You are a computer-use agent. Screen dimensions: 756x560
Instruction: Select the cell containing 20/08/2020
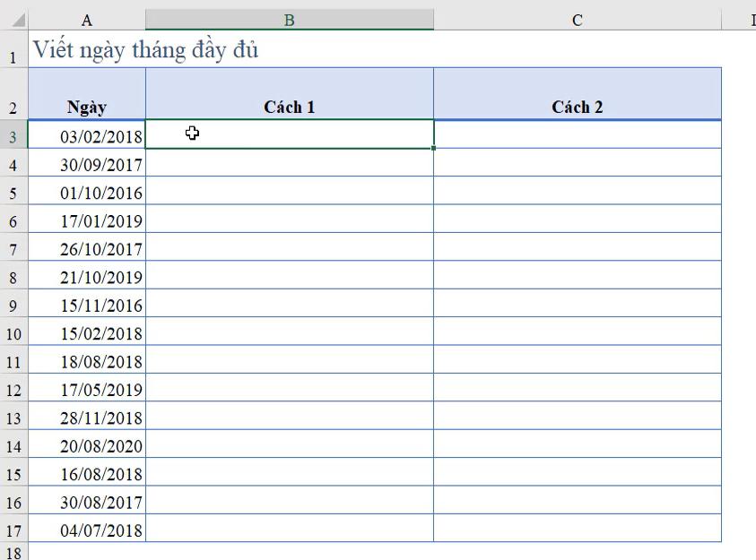pos(86,445)
